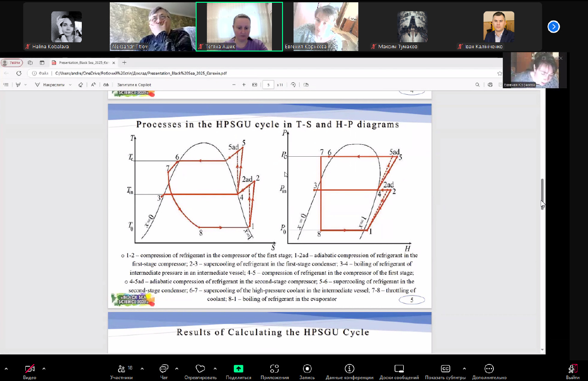
Task: Click slide heading 'Processes in the HPSGU cycle'
Action: click(x=267, y=124)
